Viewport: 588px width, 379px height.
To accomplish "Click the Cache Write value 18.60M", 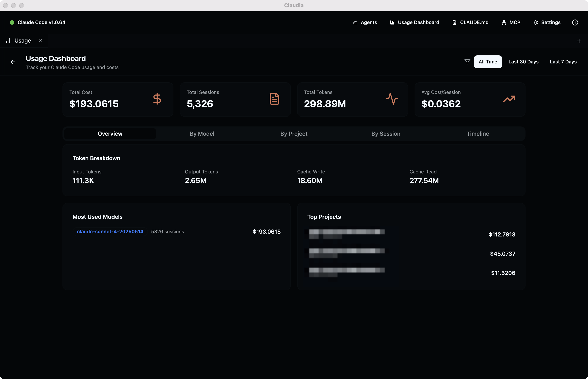I will (x=310, y=181).
